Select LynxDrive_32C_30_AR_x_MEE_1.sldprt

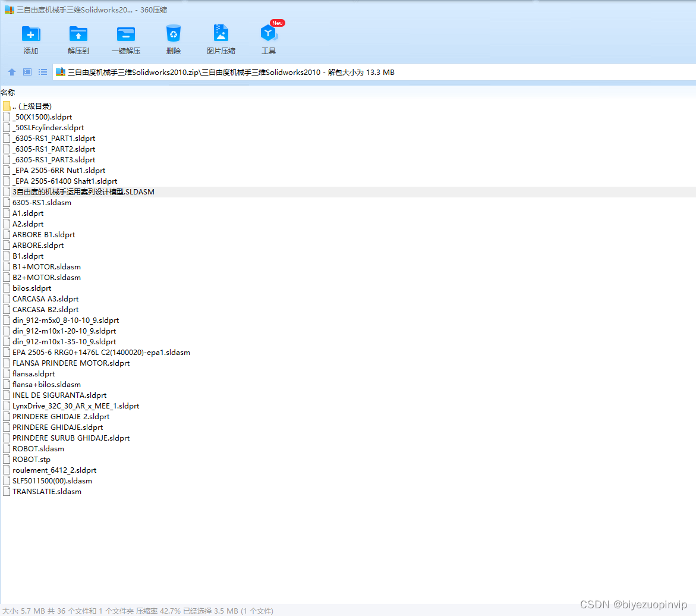click(x=76, y=406)
